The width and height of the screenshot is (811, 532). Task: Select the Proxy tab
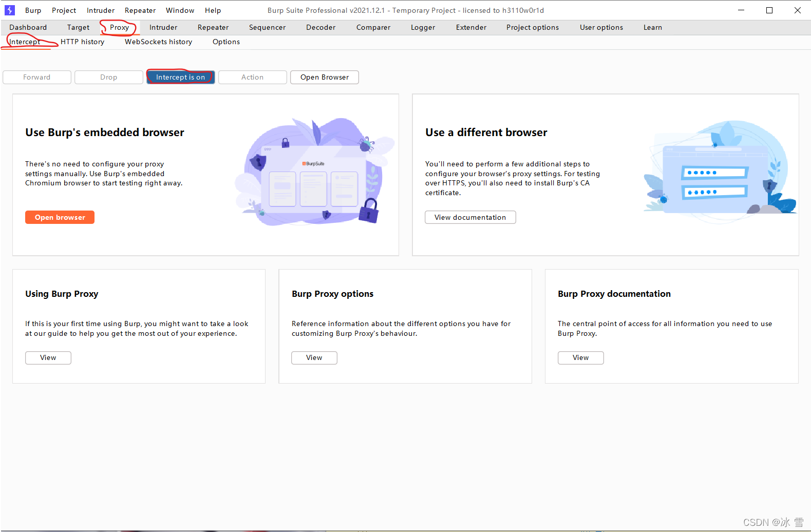[x=119, y=27]
